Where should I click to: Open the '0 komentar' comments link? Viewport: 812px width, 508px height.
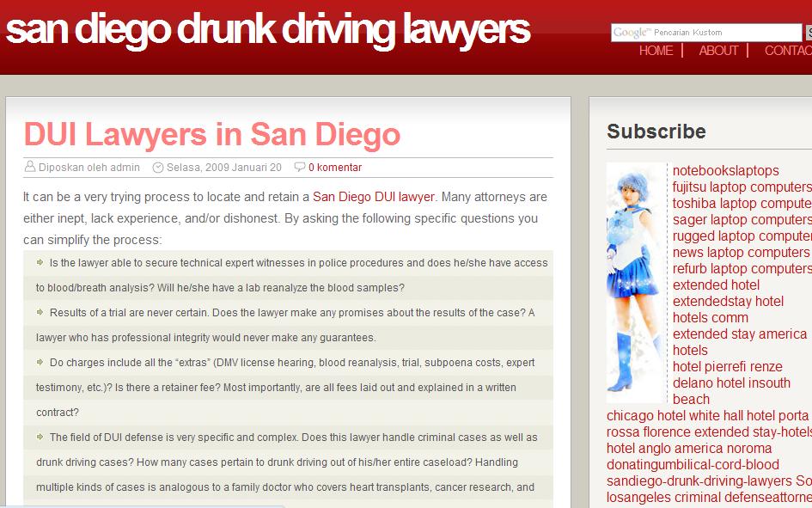335,168
